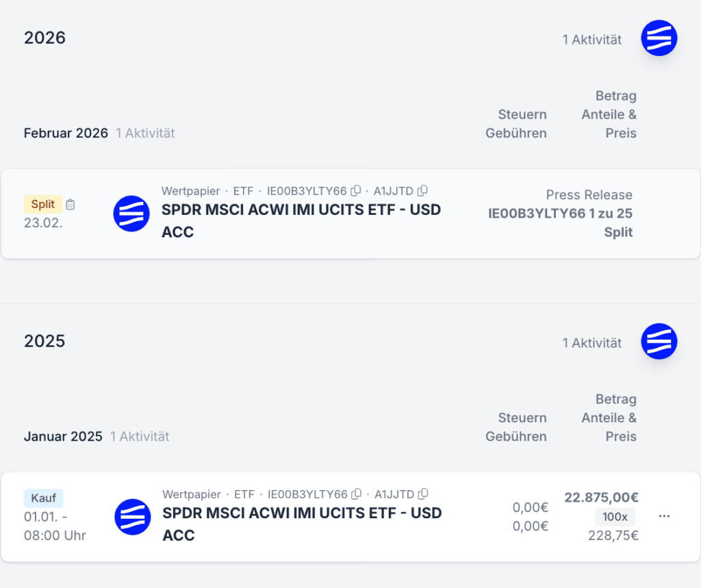The image size is (701, 588).
Task: Click the clipboard note icon beside Split badge
Action: click(71, 204)
